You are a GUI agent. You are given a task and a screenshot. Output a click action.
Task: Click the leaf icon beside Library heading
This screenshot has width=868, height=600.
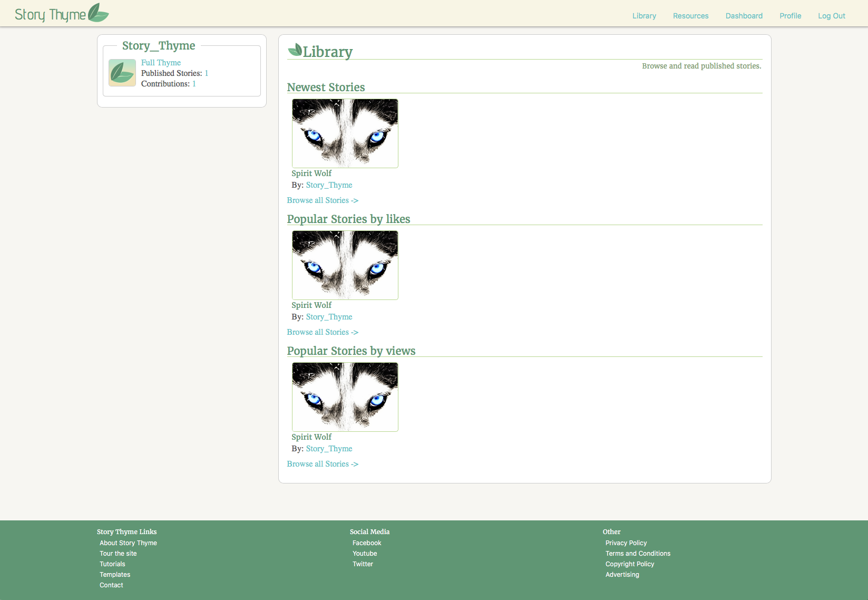(295, 51)
